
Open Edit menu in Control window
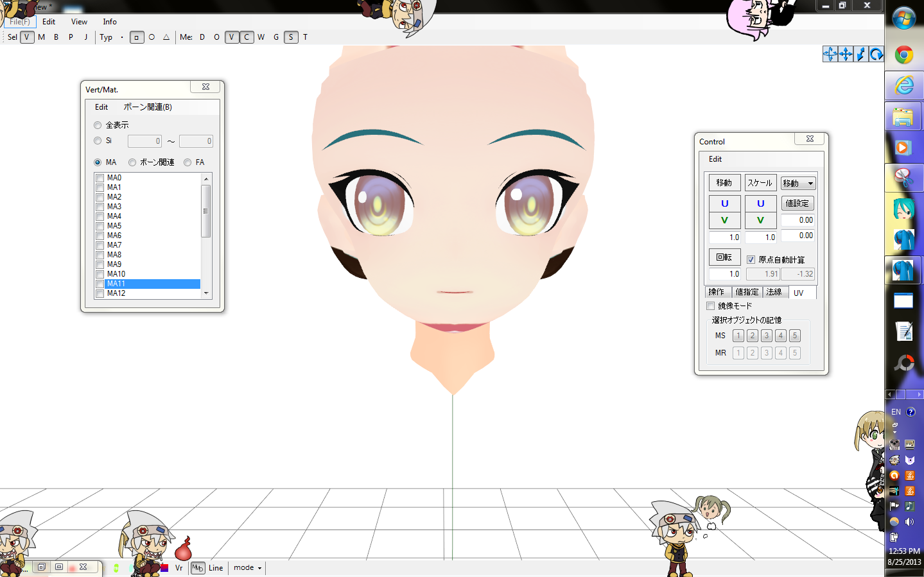[715, 159]
